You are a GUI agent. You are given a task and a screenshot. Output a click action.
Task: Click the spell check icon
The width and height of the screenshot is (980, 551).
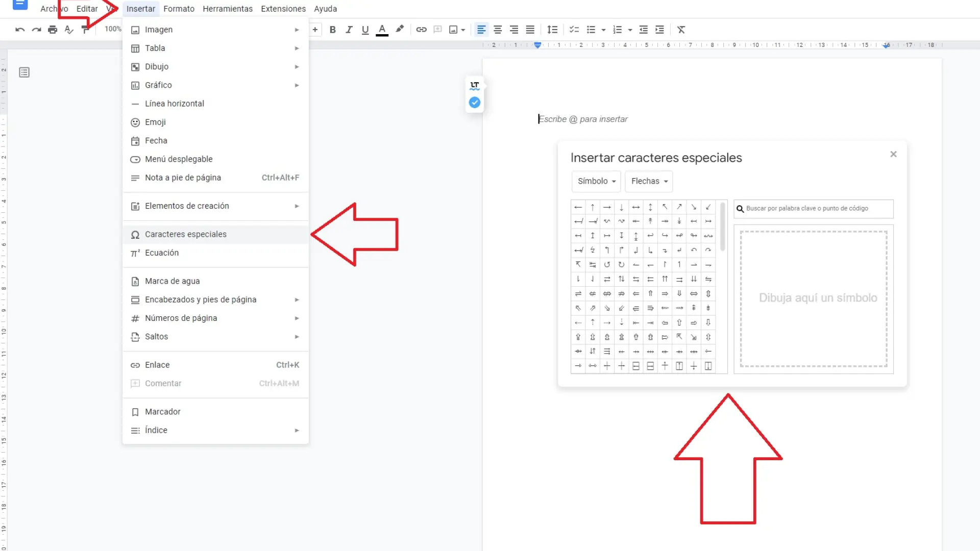[x=69, y=30]
